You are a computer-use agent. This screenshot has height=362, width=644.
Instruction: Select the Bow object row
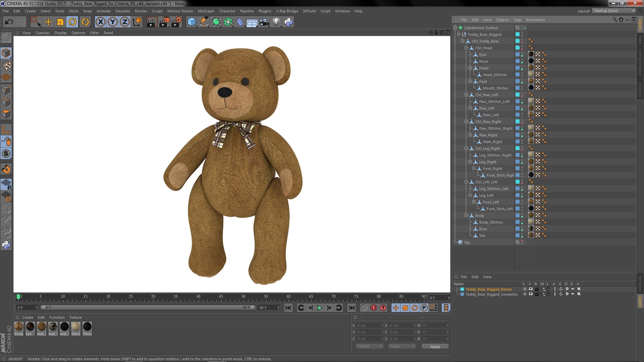click(x=483, y=229)
